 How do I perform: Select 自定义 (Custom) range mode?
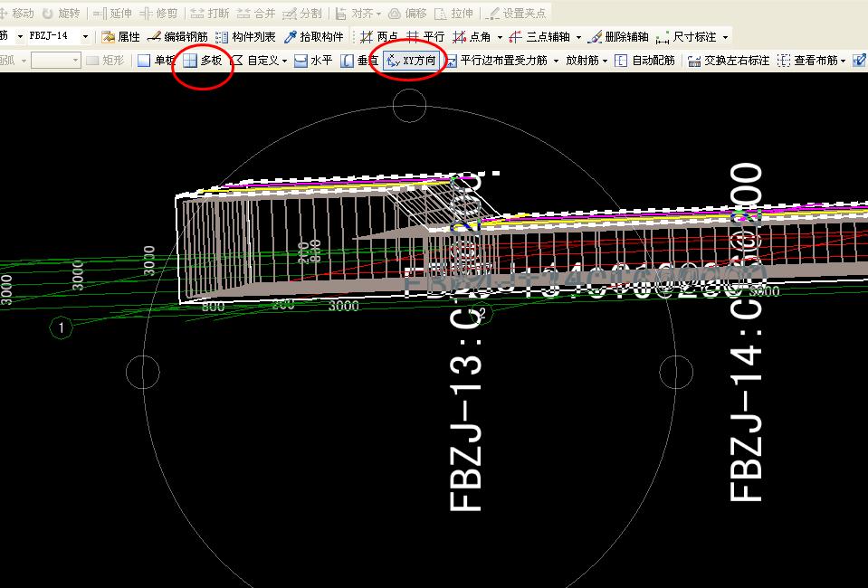coord(254,61)
